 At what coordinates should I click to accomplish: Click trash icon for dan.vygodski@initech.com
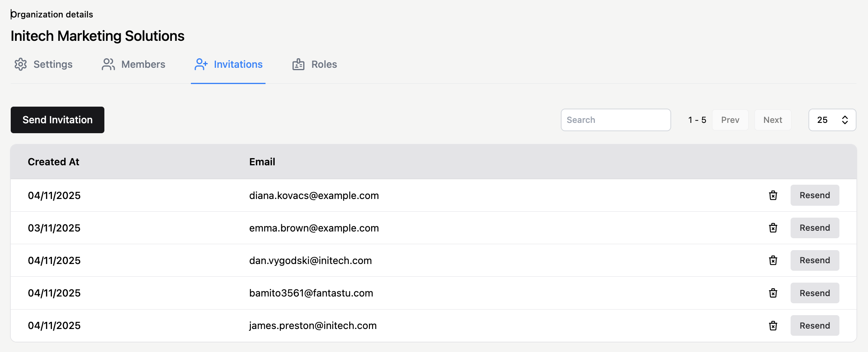[773, 260]
